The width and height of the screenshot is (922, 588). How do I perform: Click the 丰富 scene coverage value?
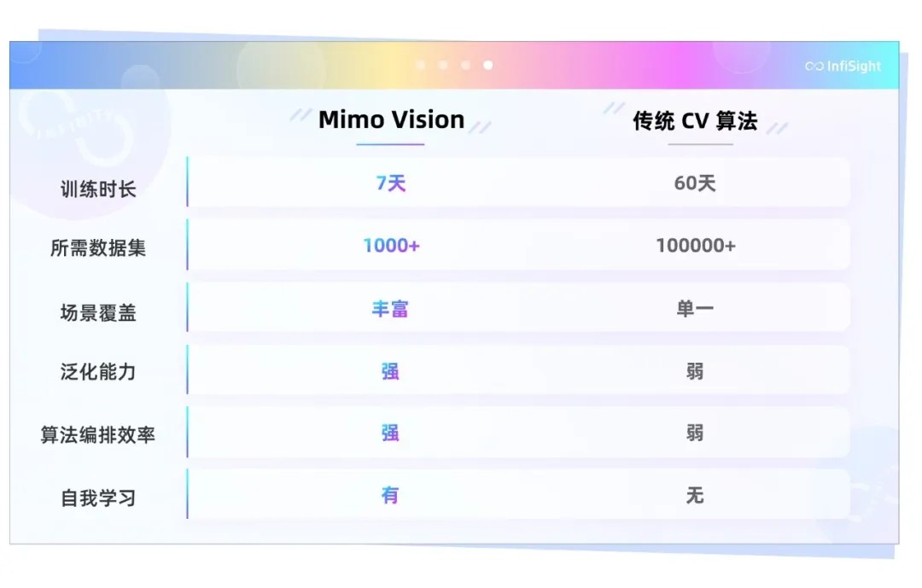(x=390, y=309)
